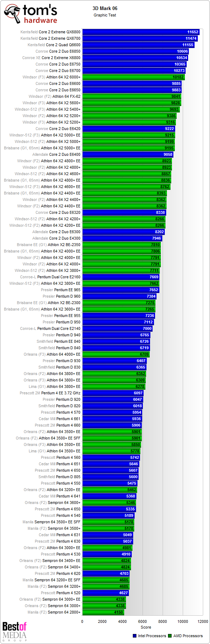Viewport: 210px width, 644px height.
Task: Click the 7711 score value
Action: pyautogui.click(x=154, y=270)
